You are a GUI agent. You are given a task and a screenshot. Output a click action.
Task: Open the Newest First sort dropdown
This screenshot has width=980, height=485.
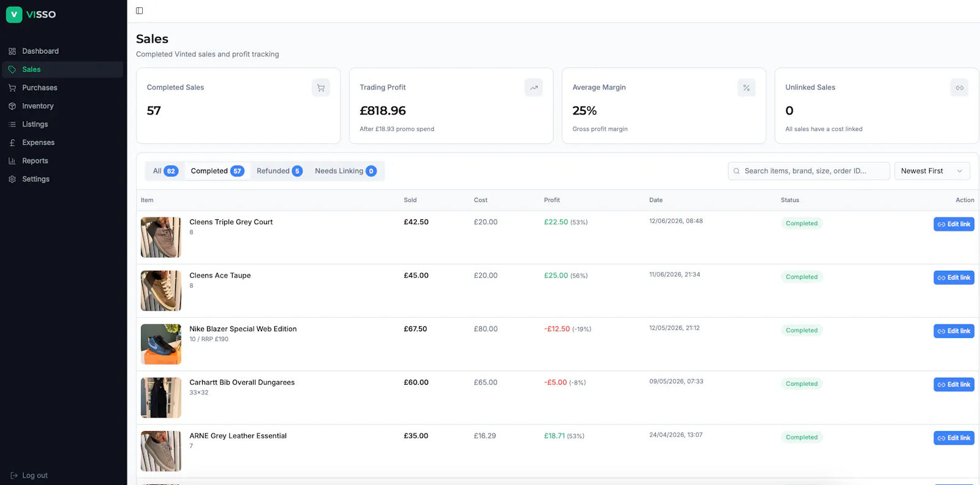pos(932,171)
